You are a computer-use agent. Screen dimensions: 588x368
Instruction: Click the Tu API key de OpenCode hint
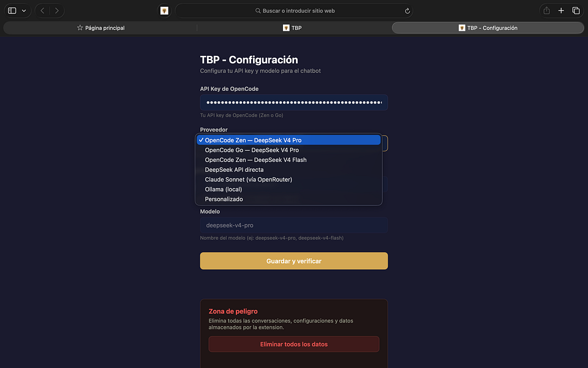[241, 115]
